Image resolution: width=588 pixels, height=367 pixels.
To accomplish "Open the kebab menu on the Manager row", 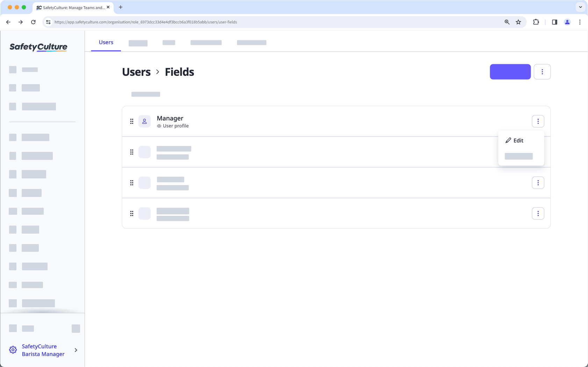I will (x=538, y=121).
